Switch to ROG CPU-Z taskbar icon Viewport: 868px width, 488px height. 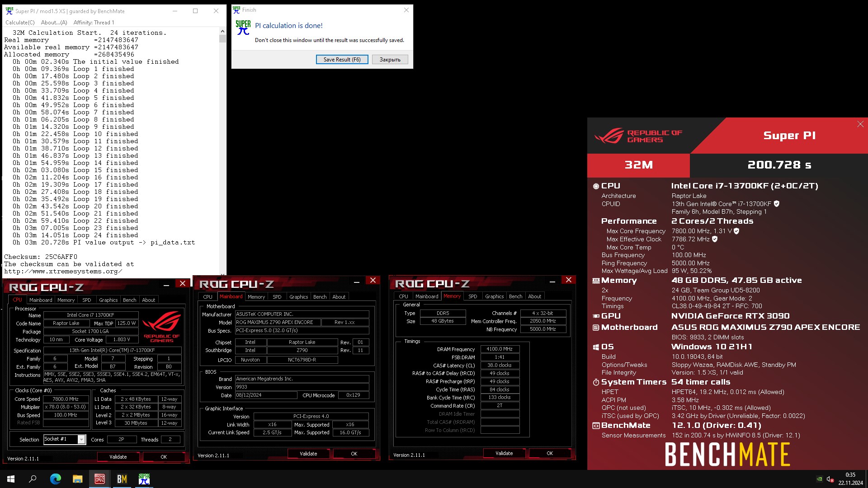[x=99, y=479]
